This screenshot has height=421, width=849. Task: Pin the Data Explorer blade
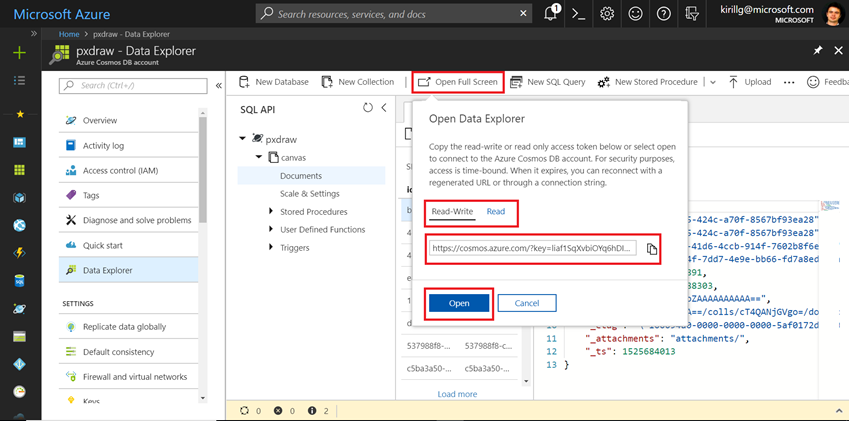(818, 50)
